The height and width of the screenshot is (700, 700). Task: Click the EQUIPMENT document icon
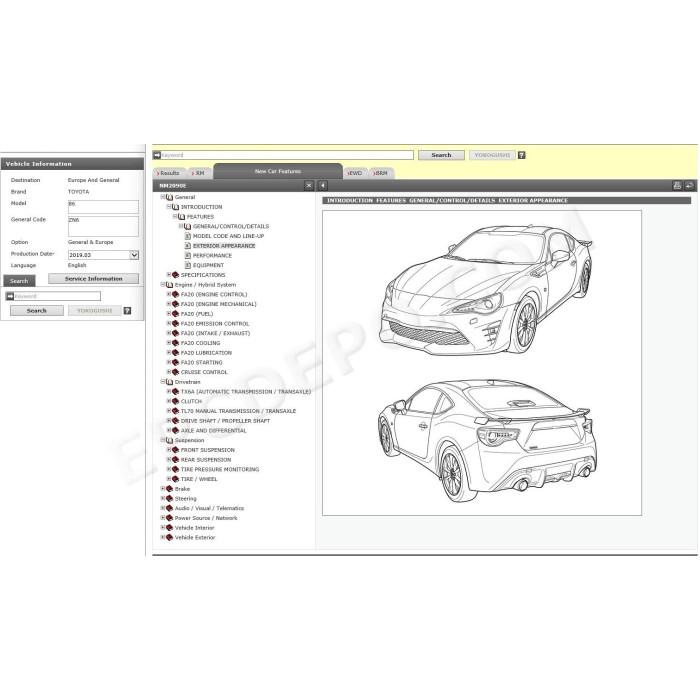click(188, 265)
